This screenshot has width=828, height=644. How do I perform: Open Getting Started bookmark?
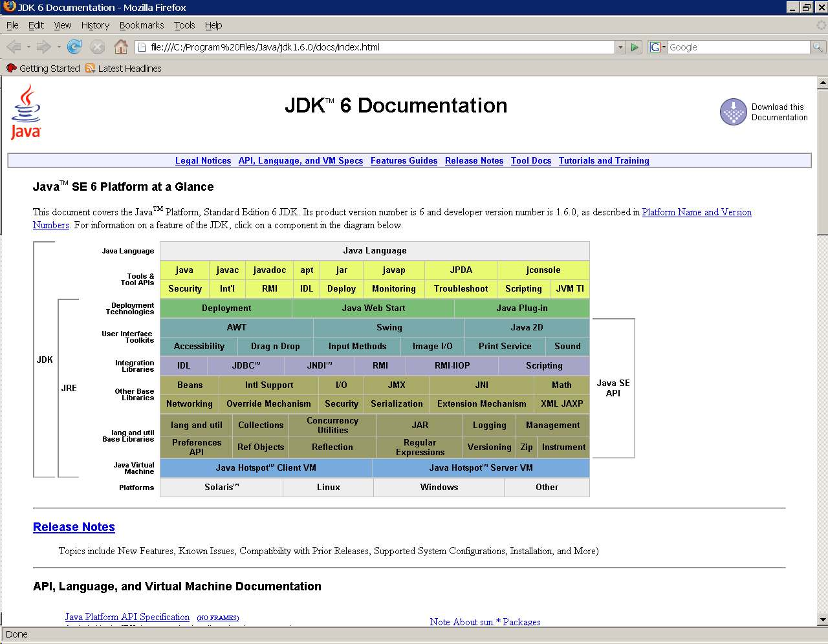[43, 68]
